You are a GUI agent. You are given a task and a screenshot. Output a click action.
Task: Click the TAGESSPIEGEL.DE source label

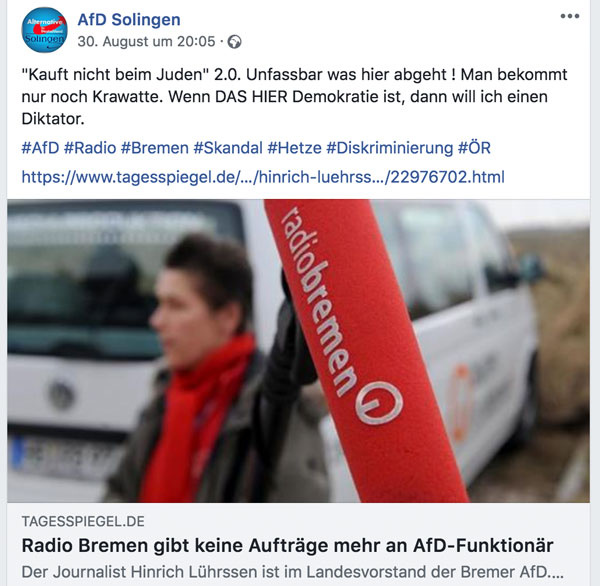click(83, 522)
